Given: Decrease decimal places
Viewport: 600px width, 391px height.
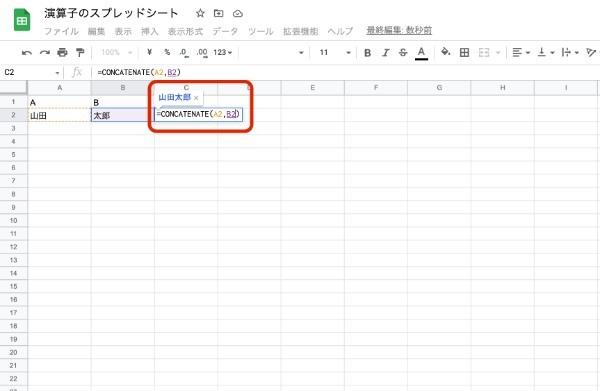Looking at the screenshot, I should point(184,52).
